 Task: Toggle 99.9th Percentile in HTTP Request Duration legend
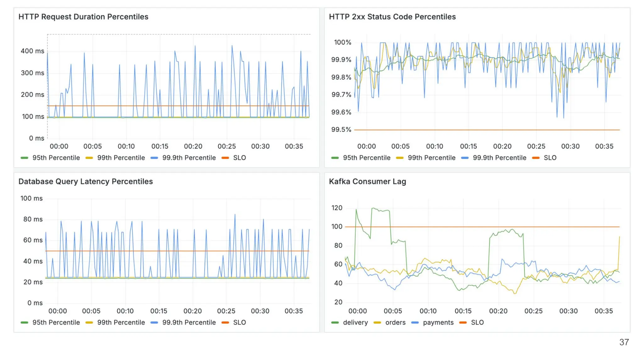click(189, 158)
